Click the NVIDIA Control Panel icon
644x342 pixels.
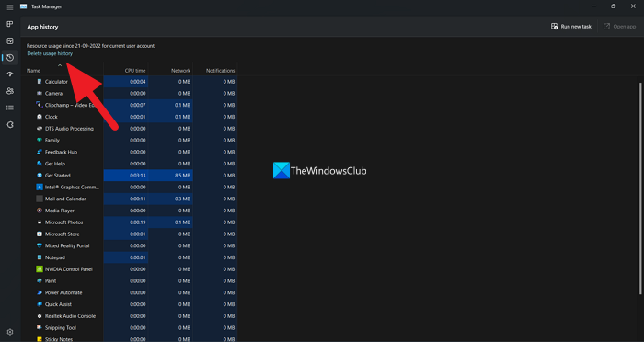(40, 269)
